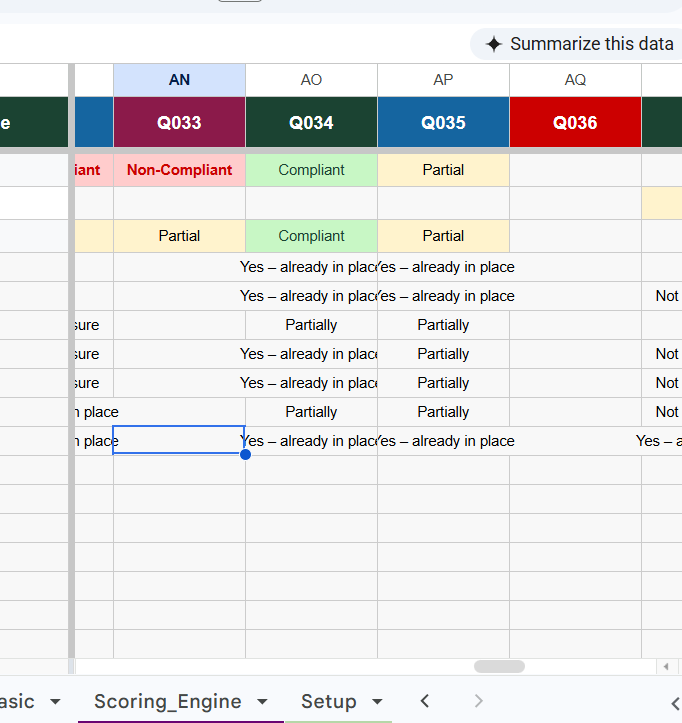The image size is (682, 723).
Task: Click the Q034 header cell
Action: pyautogui.click(x=311, y=122)
